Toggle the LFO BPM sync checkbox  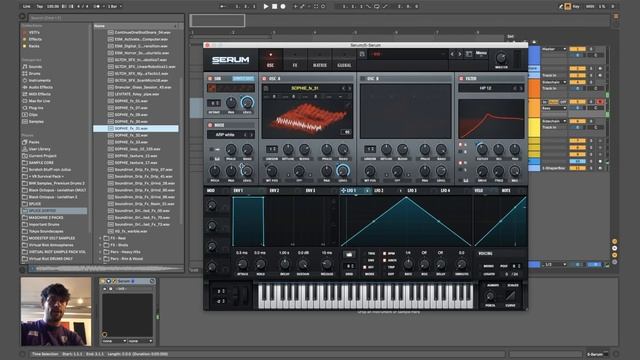point(384,253)
